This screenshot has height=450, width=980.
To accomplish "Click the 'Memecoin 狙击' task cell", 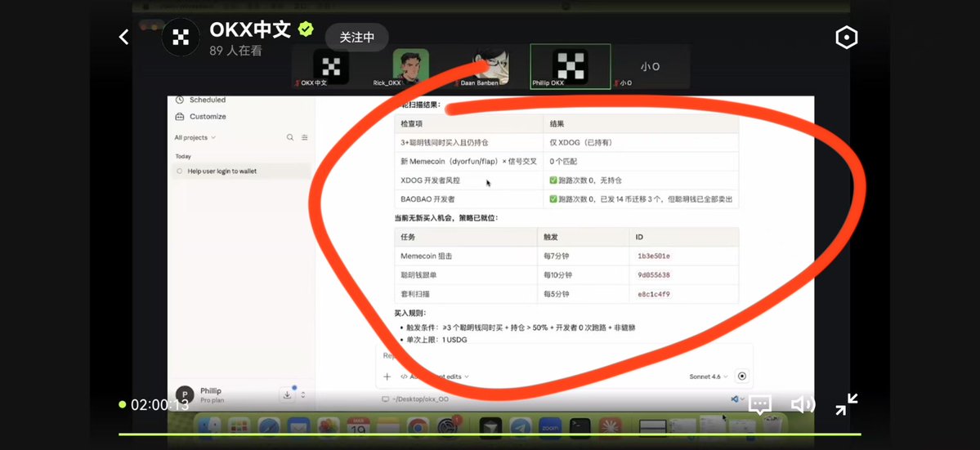I will point(466,256).
